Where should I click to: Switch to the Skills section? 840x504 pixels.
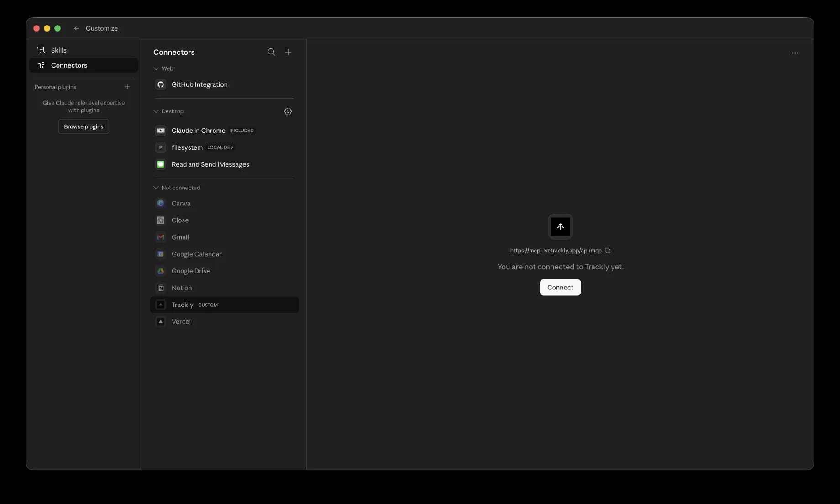tap(58, 50)
